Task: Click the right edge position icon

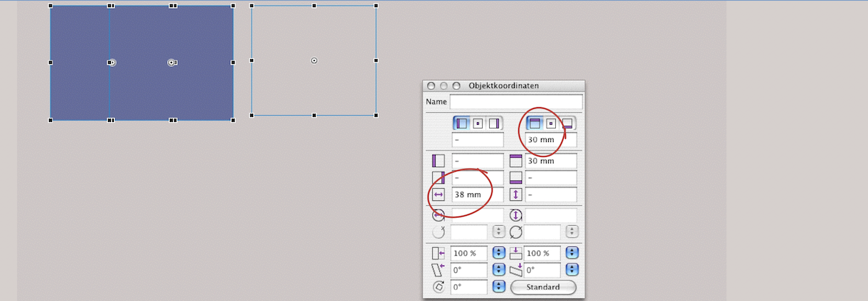Action: [x=438, y=177]
